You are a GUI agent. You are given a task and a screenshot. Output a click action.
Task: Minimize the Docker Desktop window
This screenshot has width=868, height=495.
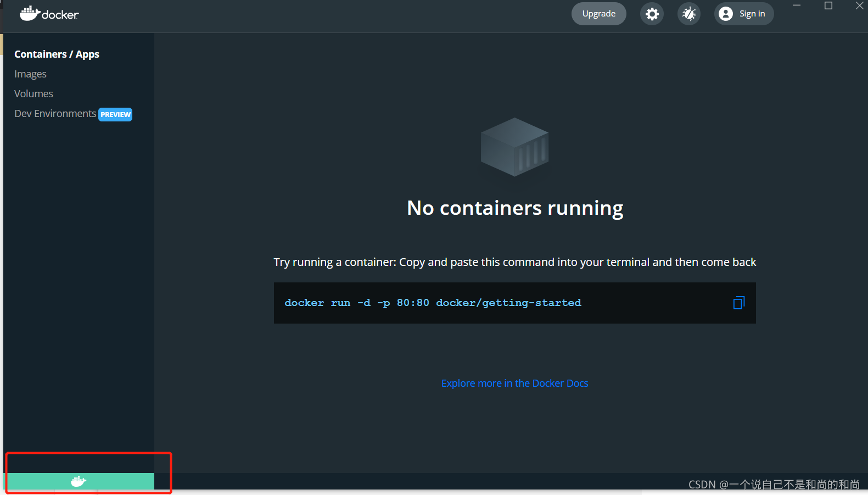(x=797, y=5)
